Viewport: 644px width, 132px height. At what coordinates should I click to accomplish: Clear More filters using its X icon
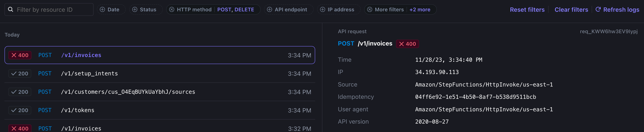point(369,10)
